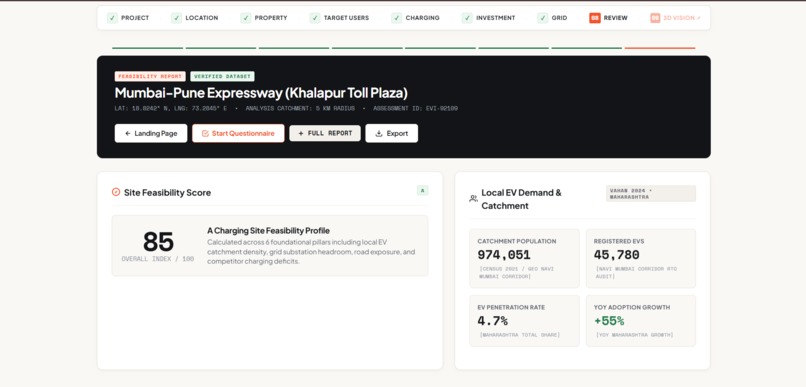Open the Location step tab
The image size is (806, 387).
[195, 18]
